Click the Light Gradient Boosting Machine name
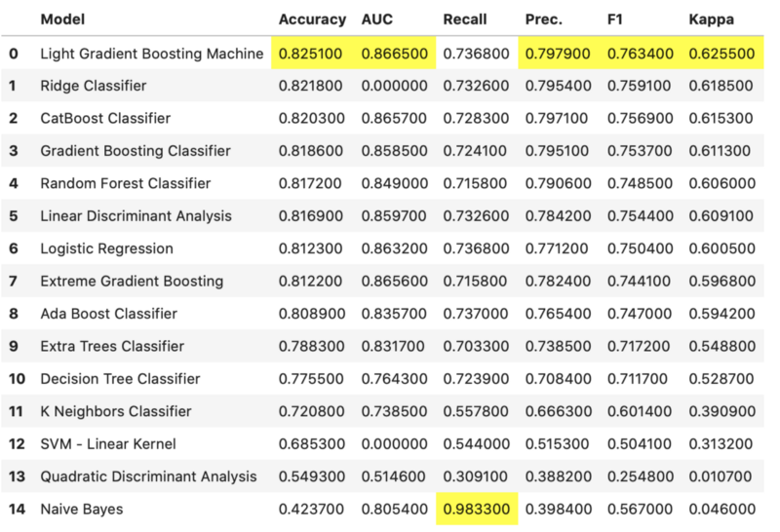The width and height of the screenshot is (780, 532). pyautogui.click(x=152, y=54)
